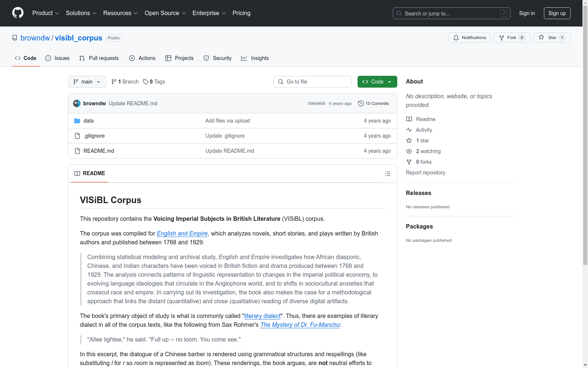This screenshot has width=588, height=368.
Task: Click the .gitignore file icon
Action: click(77, 136)
